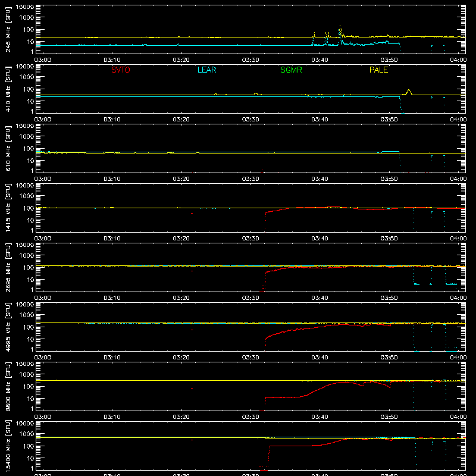
Task: Click the 03:20 time label under 410 MHz plot
Action: coord(181,120)
